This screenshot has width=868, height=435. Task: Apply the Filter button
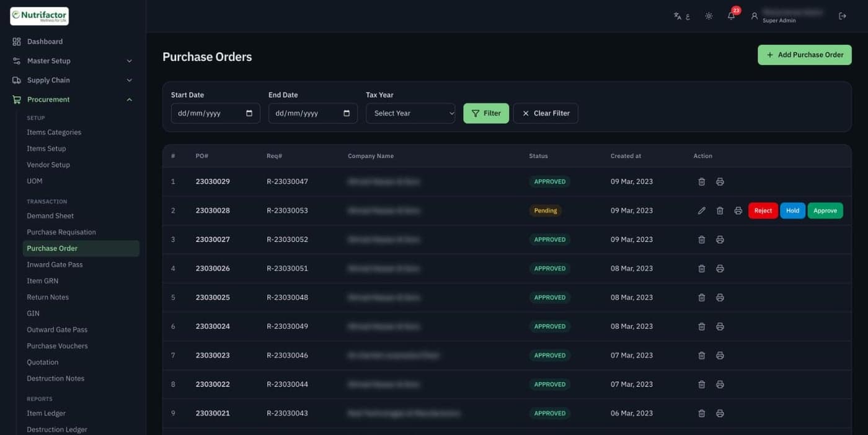486,114
